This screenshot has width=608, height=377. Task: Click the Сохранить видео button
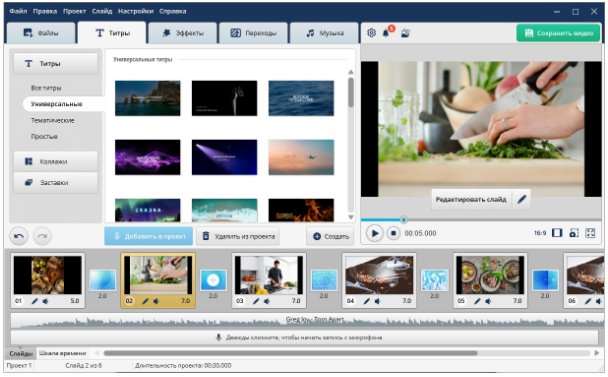coord(558,33)
